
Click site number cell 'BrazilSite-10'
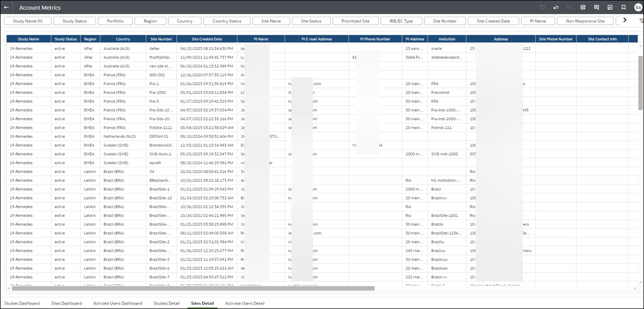click(x=161, y=198)
